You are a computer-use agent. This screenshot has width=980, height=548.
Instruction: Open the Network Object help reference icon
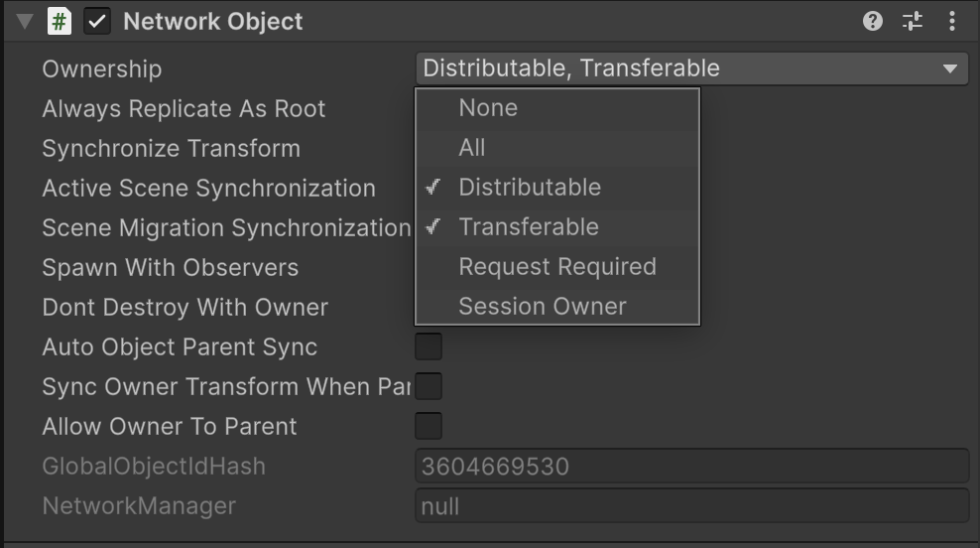[873, 21]
